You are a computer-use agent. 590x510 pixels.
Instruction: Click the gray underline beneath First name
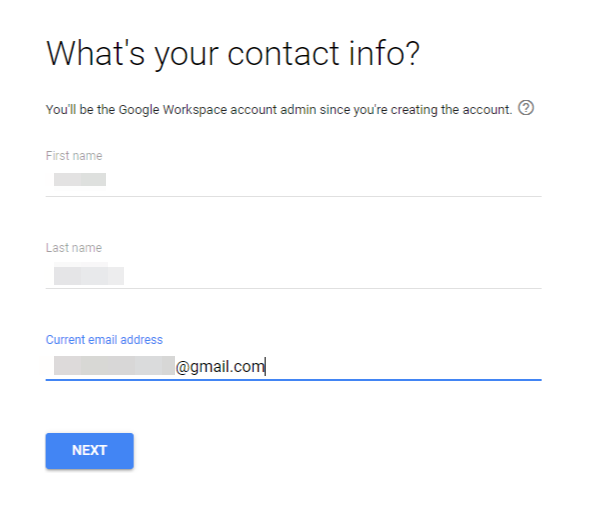coord(293,196)
